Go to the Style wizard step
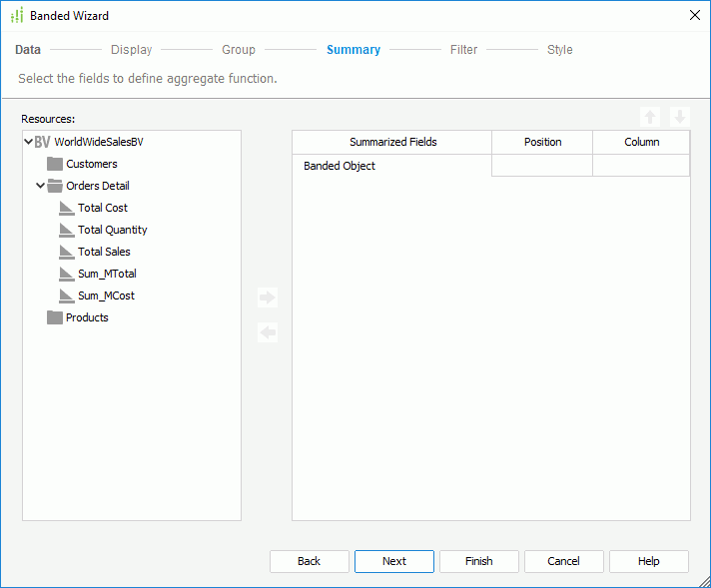711x588 pixels. (x=560, y=49)
